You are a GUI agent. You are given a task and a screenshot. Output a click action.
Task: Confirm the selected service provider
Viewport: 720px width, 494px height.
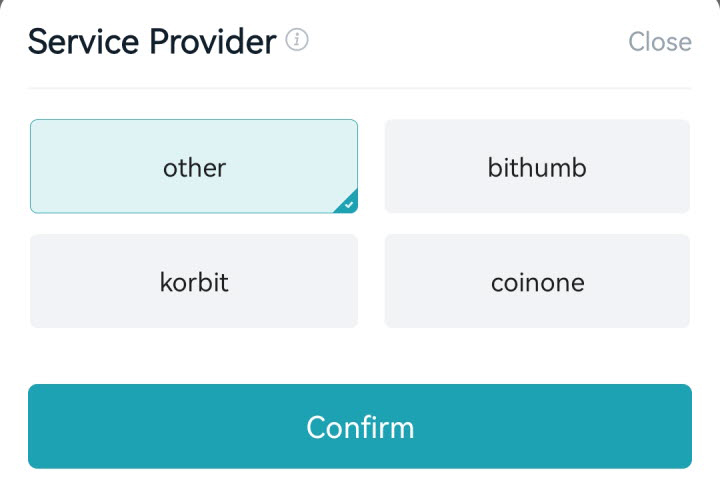pos(360,427)
